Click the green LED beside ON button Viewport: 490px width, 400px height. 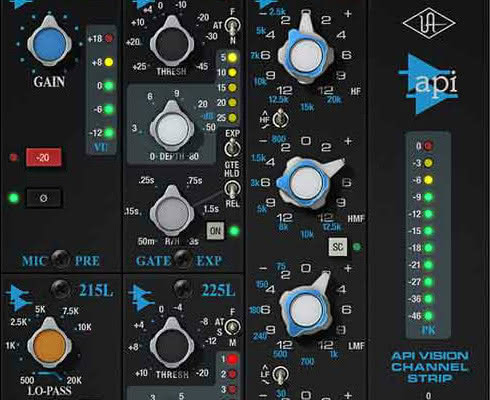235,231
